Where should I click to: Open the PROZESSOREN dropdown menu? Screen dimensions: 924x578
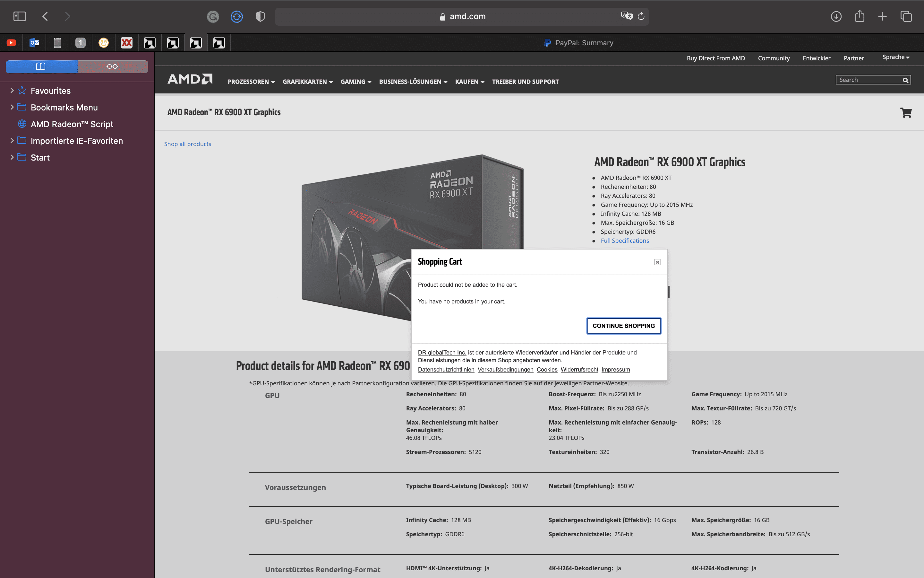(251, 82)
